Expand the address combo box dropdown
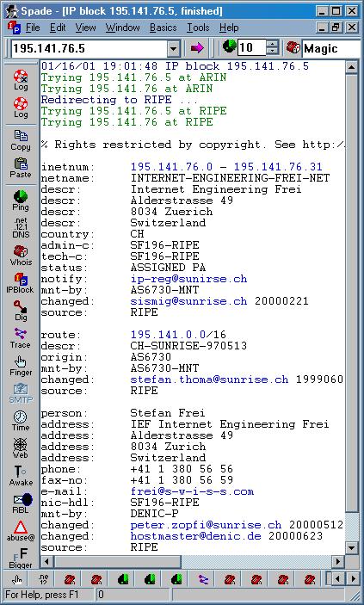Image resolution: width=364 pixels, height=605 pixels. [x=173, y=48]
